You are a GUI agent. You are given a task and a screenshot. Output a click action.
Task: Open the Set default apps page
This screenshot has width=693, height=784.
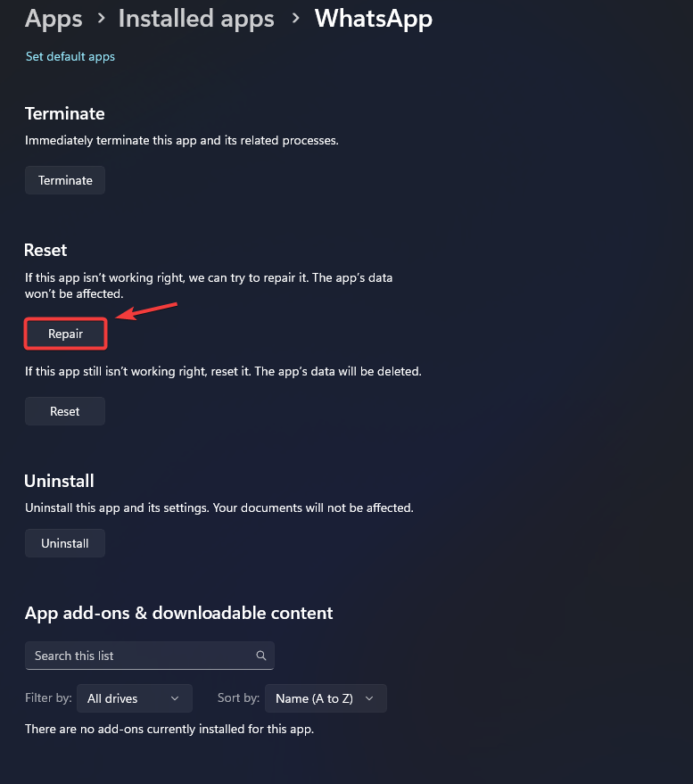(70, 56)
